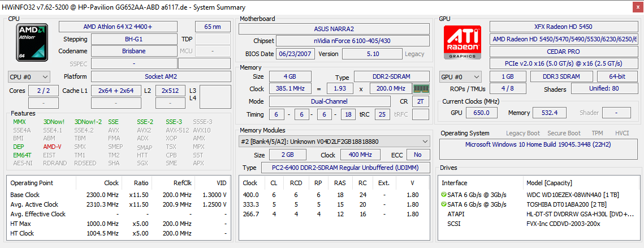Image resolution: width=644 pixels, height=248 pixels.
Task: Click the Cache L1 2x64 + 2x64 field
Action: [116, 91]
